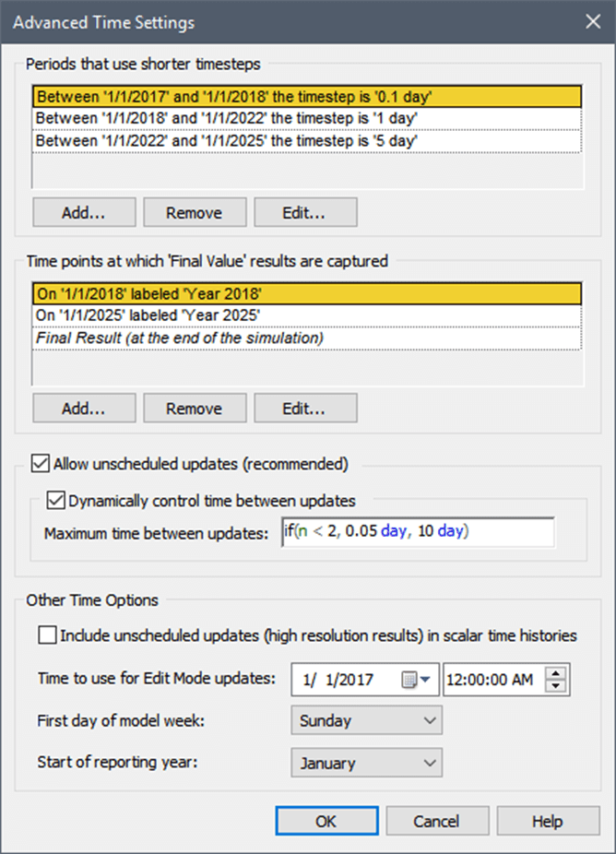
Task: Click Edit under shorter timestep periods
Action: click(x=305, y=212)
